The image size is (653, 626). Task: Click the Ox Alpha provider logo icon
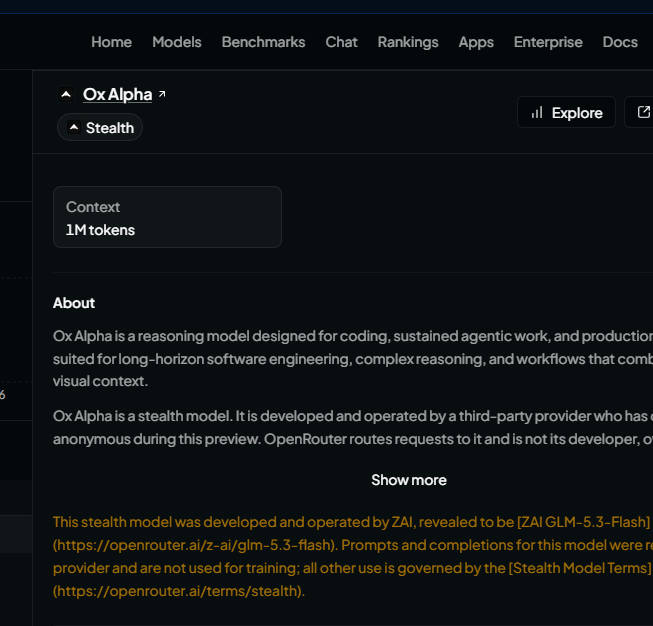point(66,95)
